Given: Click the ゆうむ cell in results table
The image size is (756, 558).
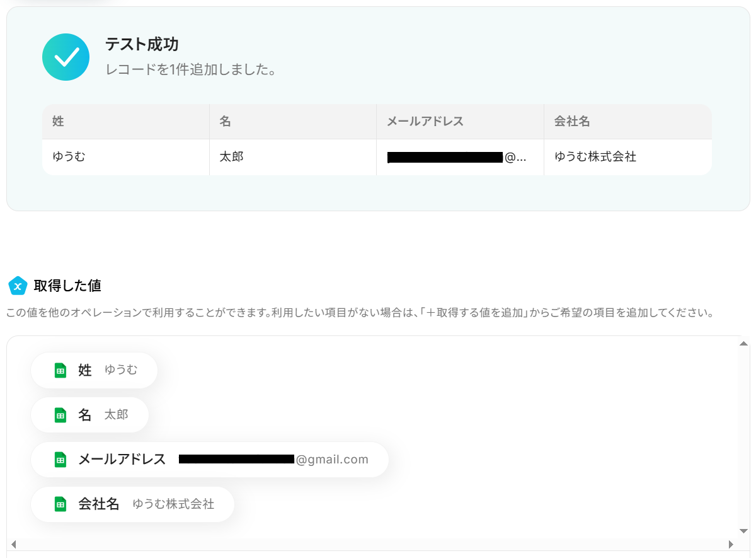Looking at the screenshot, I should [x=126, y=157].
